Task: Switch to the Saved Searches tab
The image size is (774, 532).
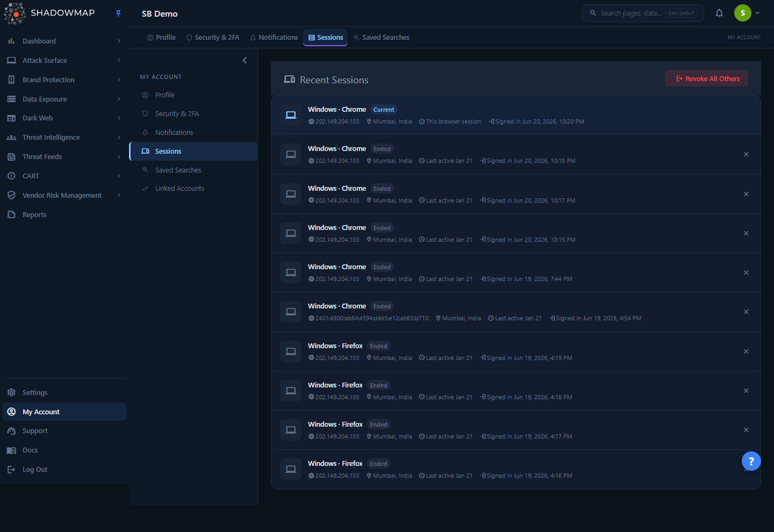Action: click(382, 38)
